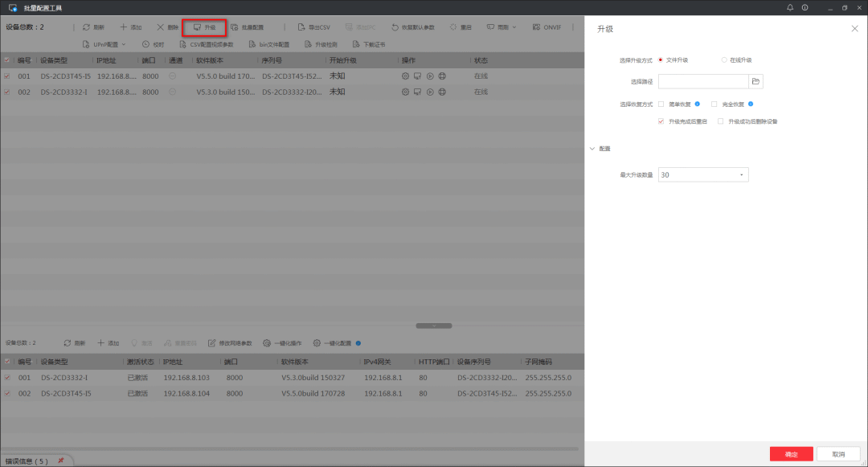Click the globe icon for device 002
The width and height of the screenshot is (868, 467).
coord(442,92)
